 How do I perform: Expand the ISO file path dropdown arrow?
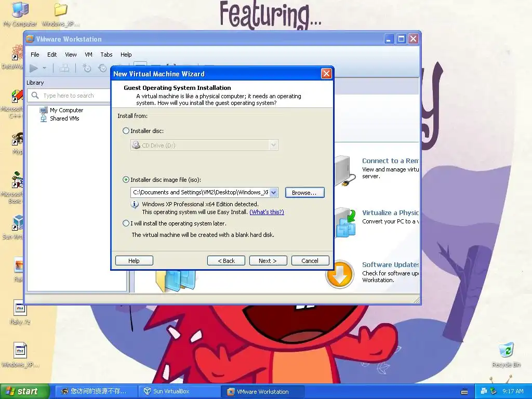pyautogui.click(x=273, y=192)
